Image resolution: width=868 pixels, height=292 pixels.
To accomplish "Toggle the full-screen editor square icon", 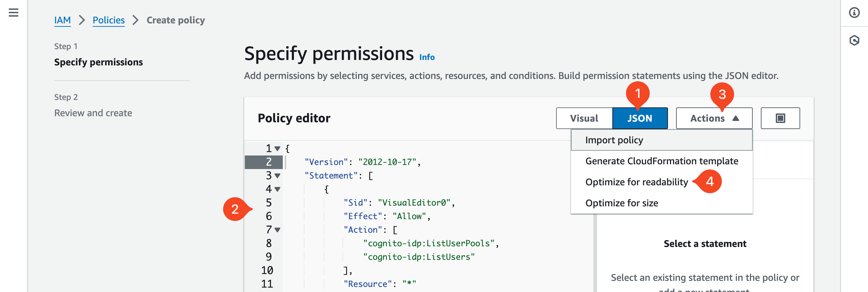I will coord(780,118).
